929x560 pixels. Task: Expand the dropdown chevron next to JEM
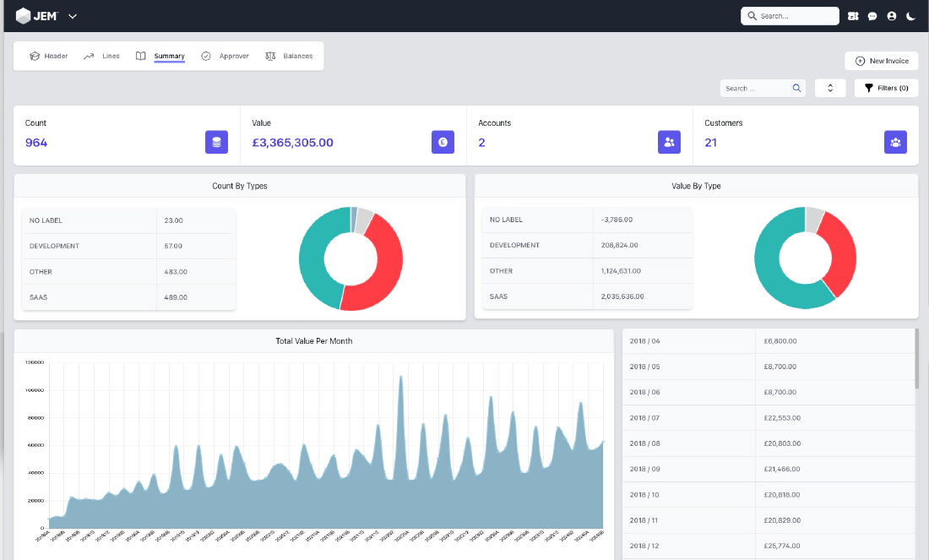click(73, 16)
